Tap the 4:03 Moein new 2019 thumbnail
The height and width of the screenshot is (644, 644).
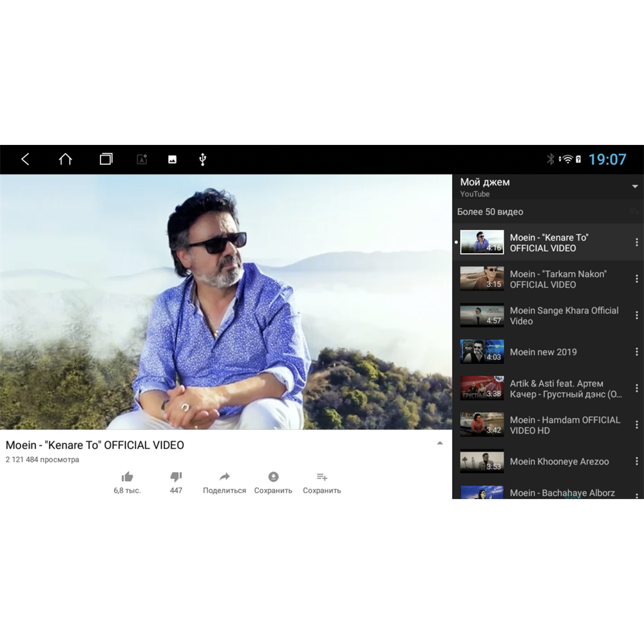[482, 352]
